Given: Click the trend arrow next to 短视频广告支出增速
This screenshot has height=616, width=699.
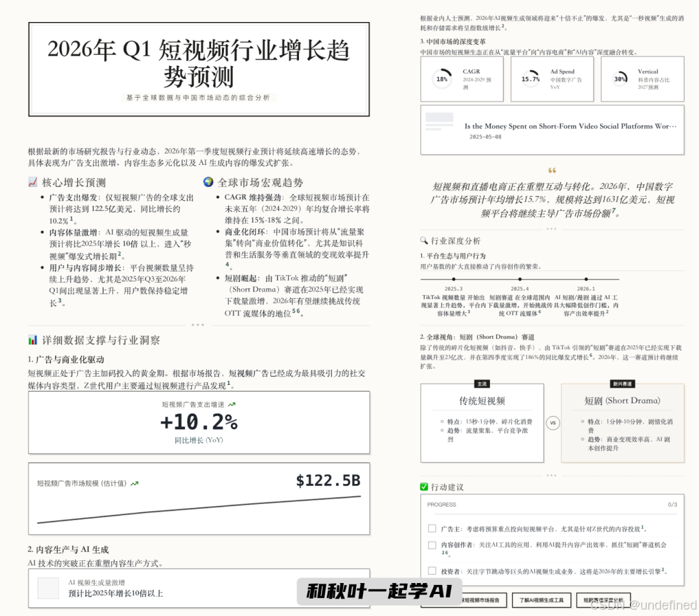Looking at the screenshot, I should 232,404.
